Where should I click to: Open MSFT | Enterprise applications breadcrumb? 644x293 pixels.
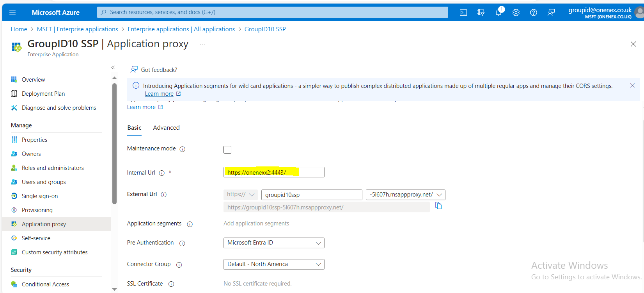[x=77, y=29]
